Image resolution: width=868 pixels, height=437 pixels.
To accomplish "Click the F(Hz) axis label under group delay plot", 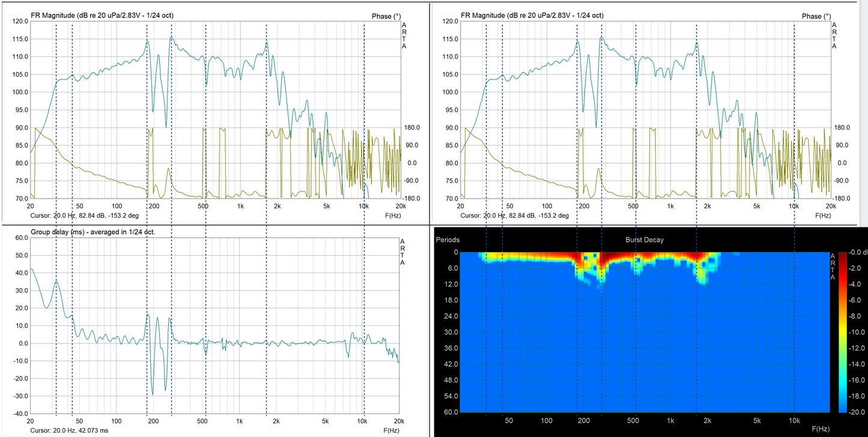I will coord(392,430).
